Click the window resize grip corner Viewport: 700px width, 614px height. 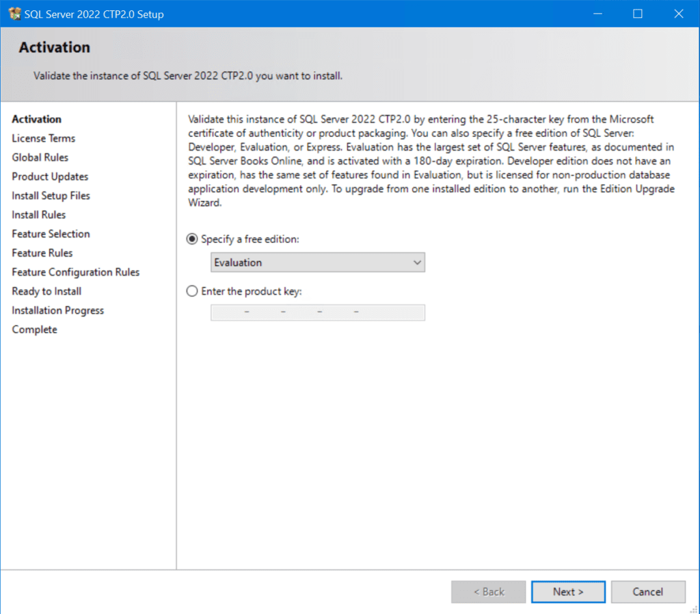pos(695,609)
